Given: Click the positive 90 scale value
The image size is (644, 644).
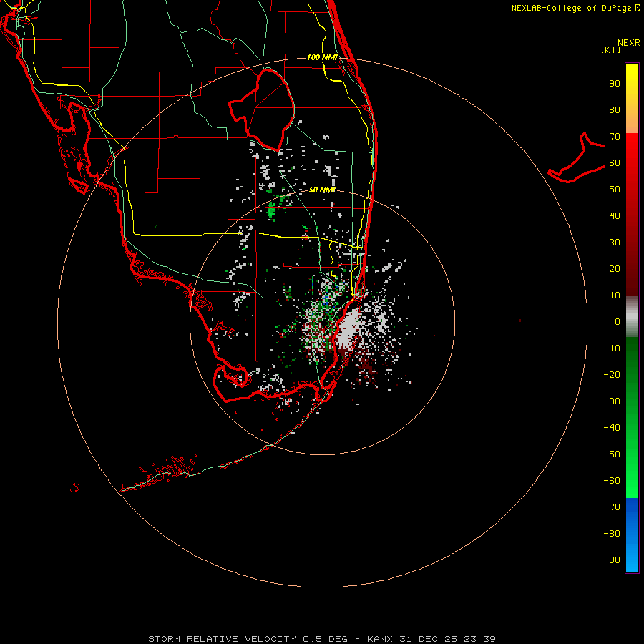Looking at the screenshot, I should pyautogui.click(x=615, y=84).
